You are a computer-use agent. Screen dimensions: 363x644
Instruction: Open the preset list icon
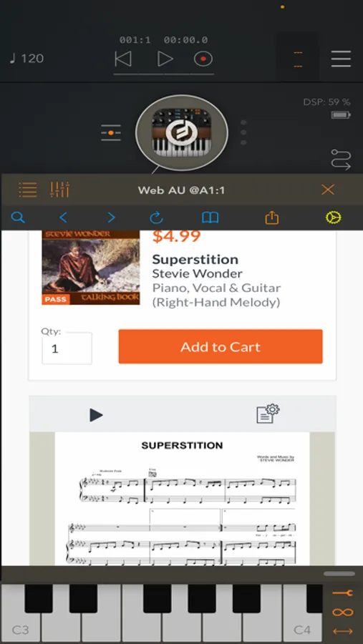(27, 190)
